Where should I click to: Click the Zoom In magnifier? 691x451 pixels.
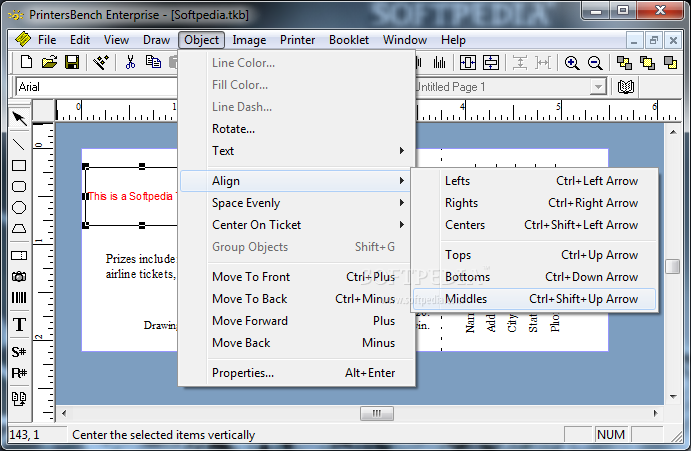click(x=572, y=63)
